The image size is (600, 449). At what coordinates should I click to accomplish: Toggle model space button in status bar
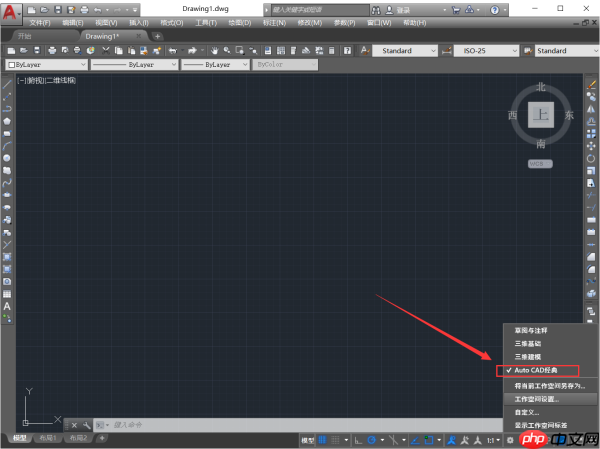(x=308, y=440)
